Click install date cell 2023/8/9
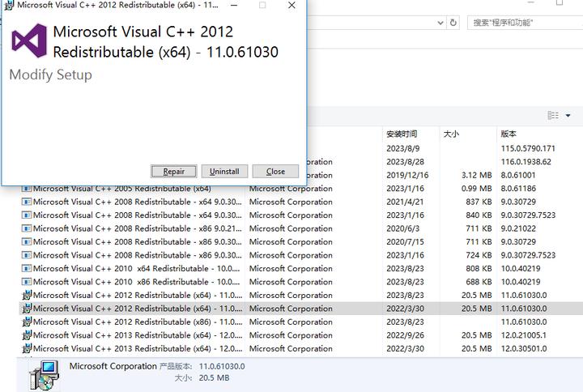This screenshot has height=392, width=583. (x=403, y=148)
